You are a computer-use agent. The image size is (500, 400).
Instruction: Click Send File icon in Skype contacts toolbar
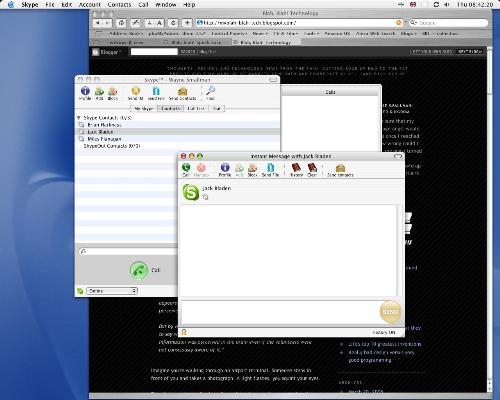156,91
